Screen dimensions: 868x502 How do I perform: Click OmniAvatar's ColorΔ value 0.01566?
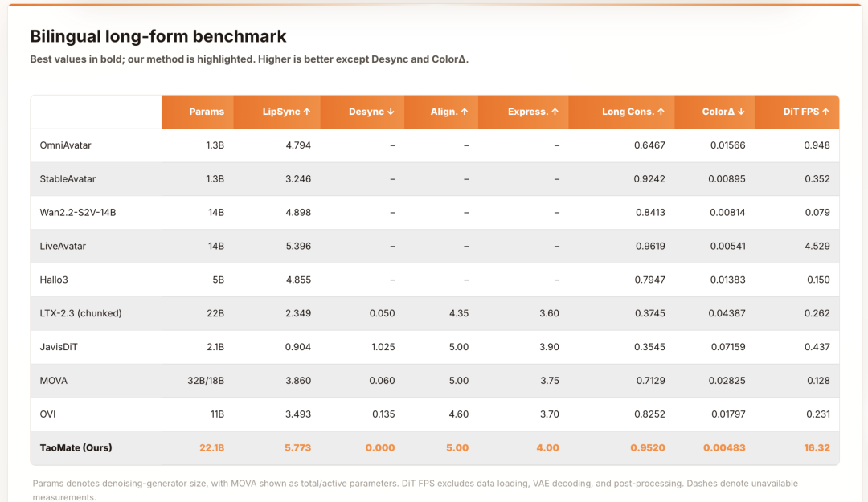tap(728, 145)
